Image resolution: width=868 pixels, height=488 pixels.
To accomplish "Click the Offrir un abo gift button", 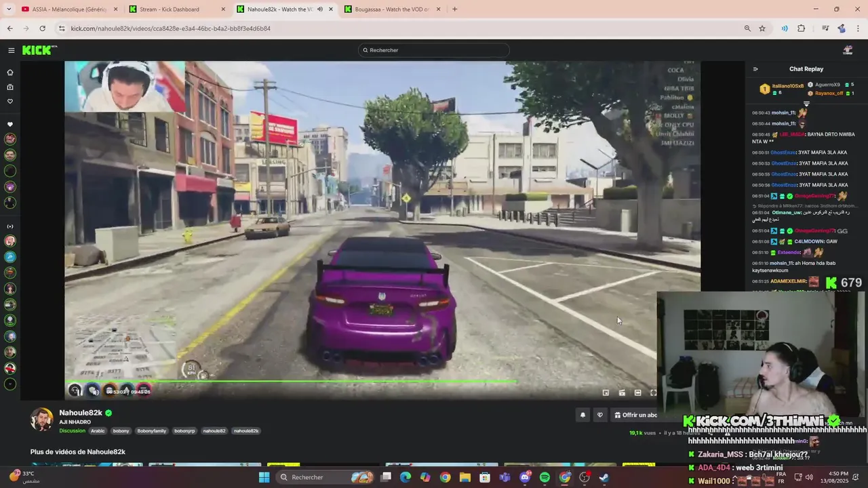I will tap(635, 415).
